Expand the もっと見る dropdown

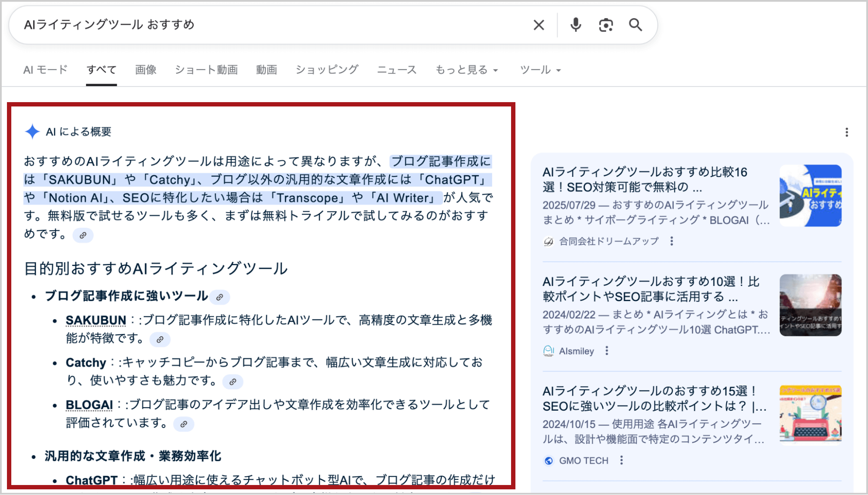pos(467,70)
